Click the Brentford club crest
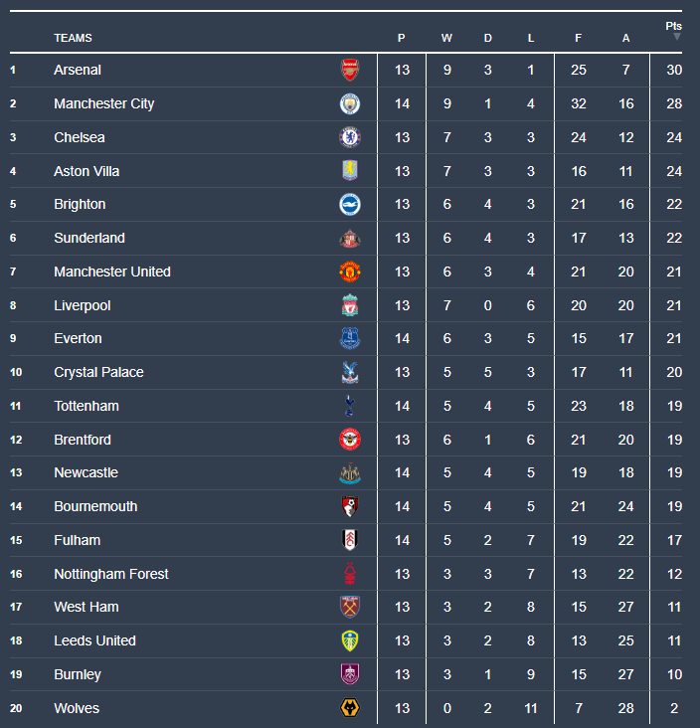The height and width of the screenshot is (728, 700). click(349, 440)
